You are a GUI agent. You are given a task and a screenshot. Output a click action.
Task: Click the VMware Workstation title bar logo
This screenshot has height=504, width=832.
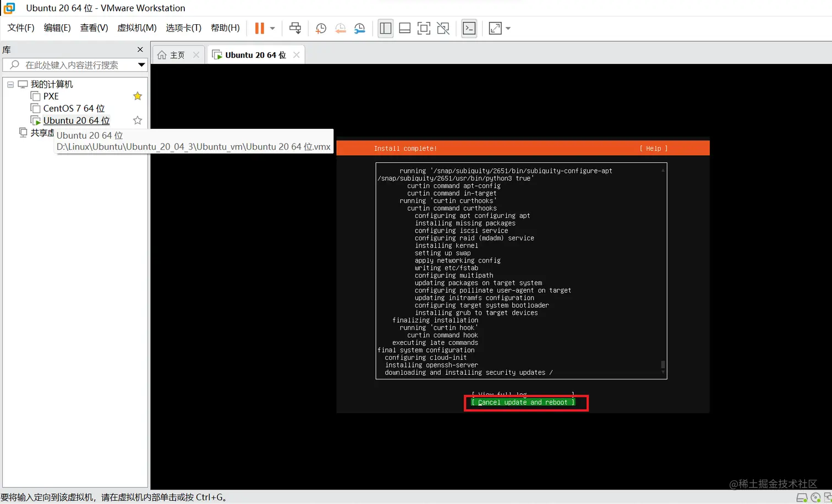pyautogui.click(x=9, y=8)
